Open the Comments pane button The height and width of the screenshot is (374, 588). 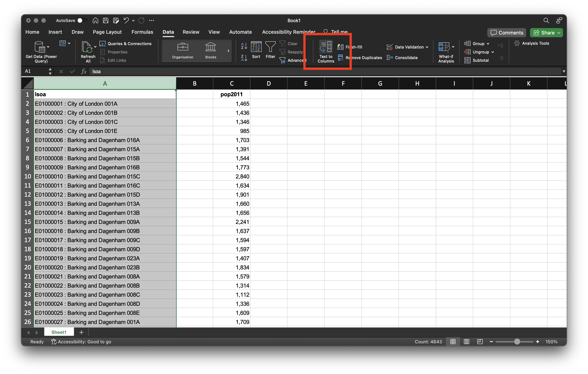tap(507, 33)
